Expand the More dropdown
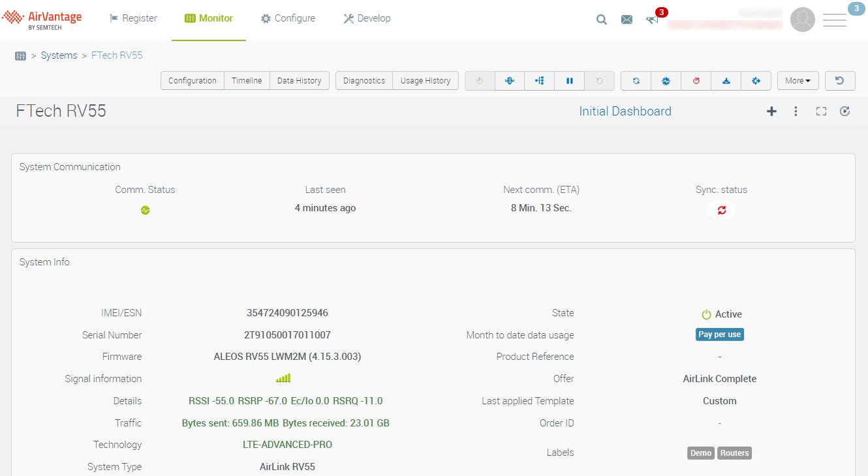 coord(798,81)
